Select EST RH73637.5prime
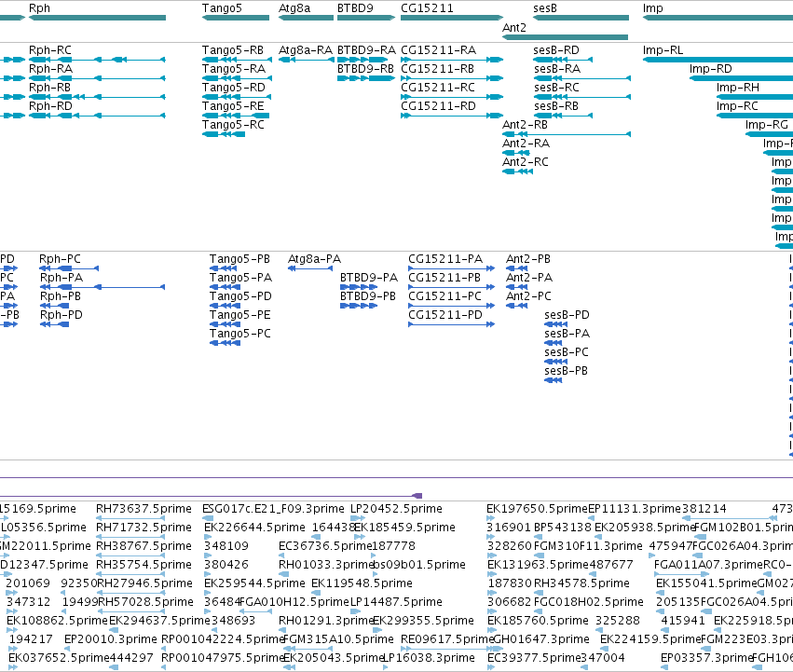793x672 pixels. coord(131,518)
